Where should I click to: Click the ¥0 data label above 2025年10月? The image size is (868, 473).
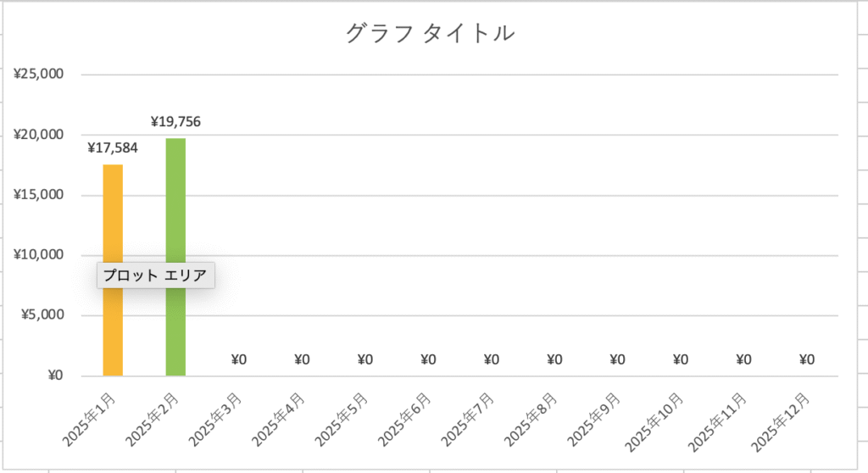coord(681,360)
